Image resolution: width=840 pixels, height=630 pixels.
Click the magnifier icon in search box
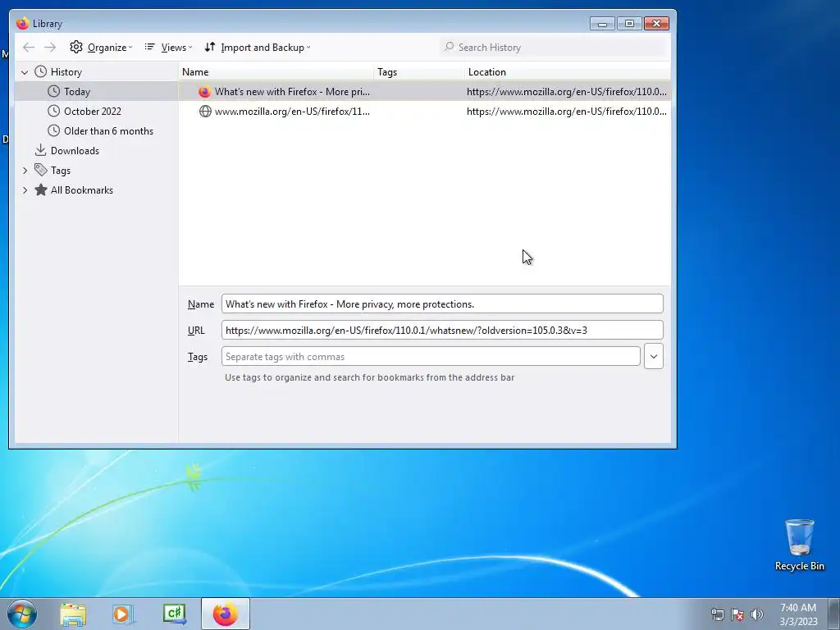449,47
